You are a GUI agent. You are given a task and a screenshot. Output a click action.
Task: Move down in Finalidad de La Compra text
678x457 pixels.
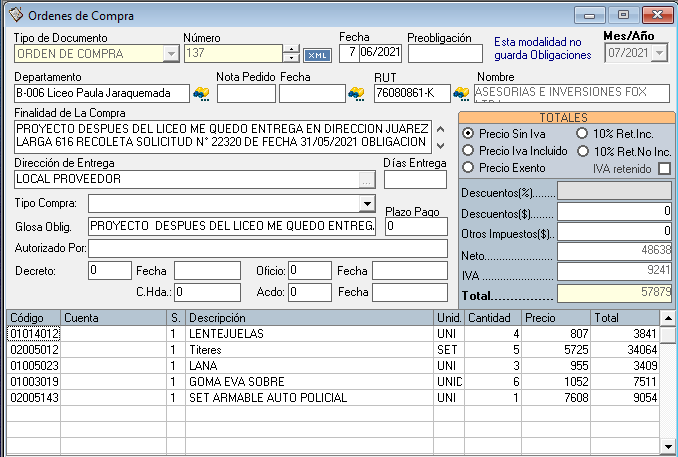pos(440,146)
